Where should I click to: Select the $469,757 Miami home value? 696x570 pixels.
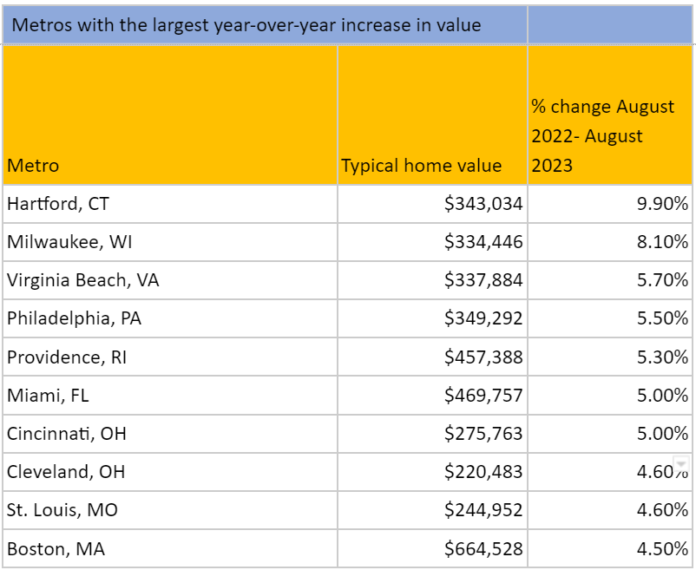tap(484, 396)
